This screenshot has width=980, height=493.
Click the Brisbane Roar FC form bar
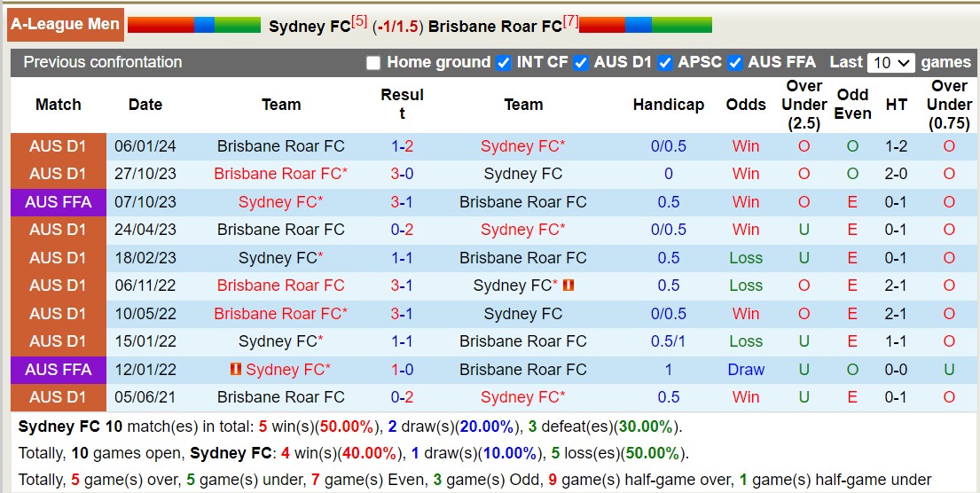[x=645, y=25]
